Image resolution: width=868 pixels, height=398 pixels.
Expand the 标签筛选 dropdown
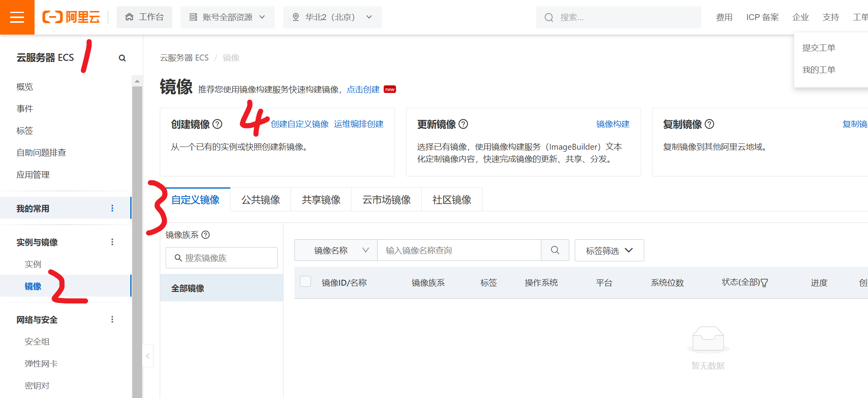click(x=609, y=250)
